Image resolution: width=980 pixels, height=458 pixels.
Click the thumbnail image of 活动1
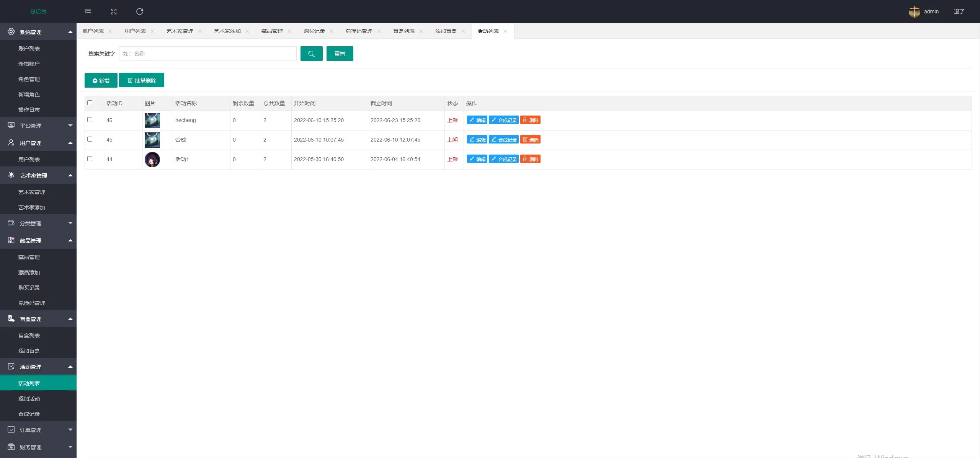click(x=152, y=159)
